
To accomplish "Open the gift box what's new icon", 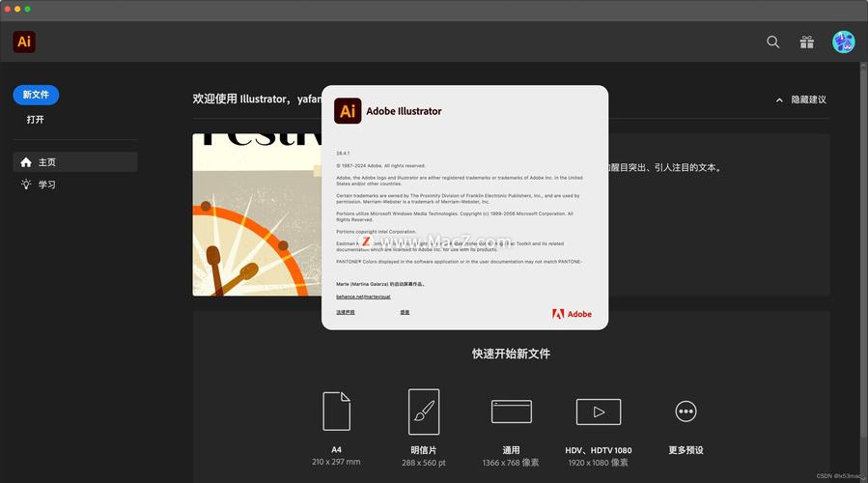I will click(x=806, y=42).
